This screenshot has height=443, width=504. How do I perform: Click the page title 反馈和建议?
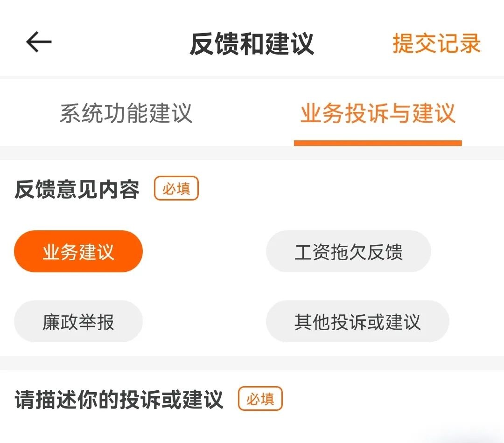click(x=252, y=43)
